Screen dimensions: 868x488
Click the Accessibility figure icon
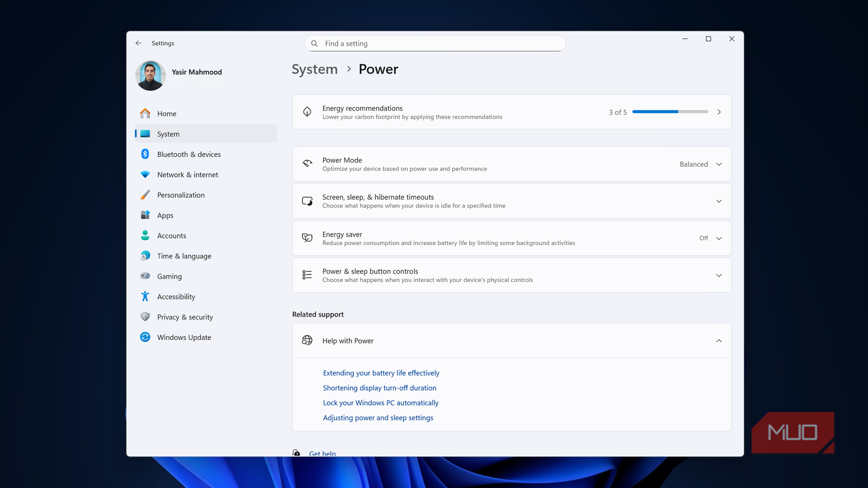point(145,297)
